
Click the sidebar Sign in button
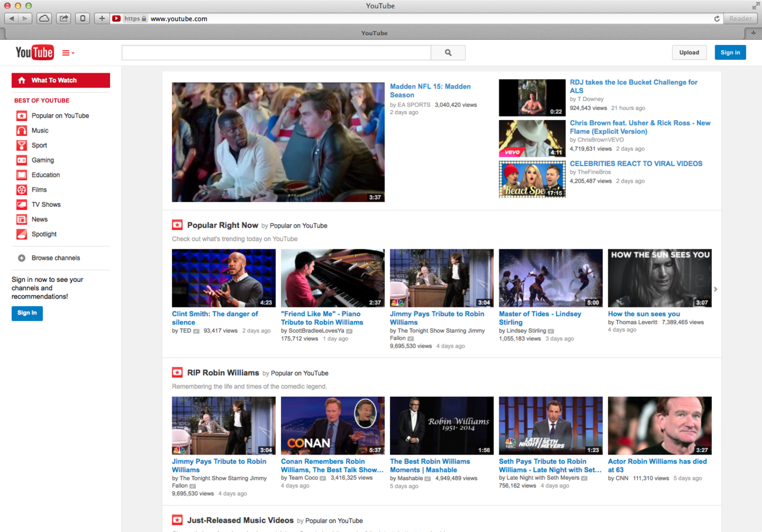coord(27,313)
